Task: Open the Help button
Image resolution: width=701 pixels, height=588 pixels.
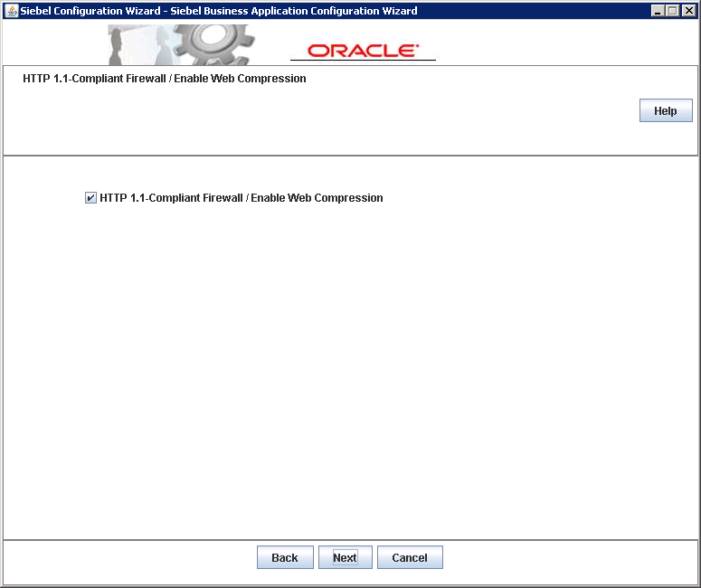Action: click(666, 110)
